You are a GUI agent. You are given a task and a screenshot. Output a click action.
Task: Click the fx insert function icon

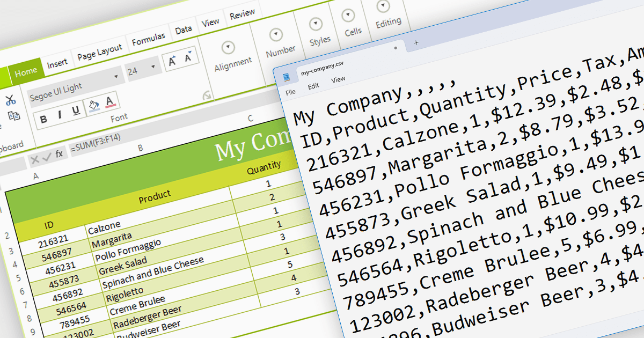pyautogui.click(x=59, y=154)
